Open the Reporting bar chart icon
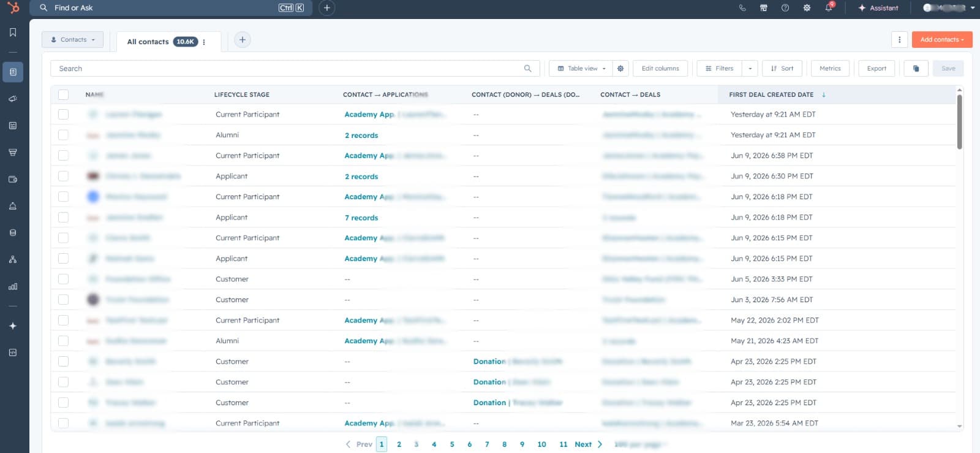This screenshot has height=453, width=980. pos(13,286)
